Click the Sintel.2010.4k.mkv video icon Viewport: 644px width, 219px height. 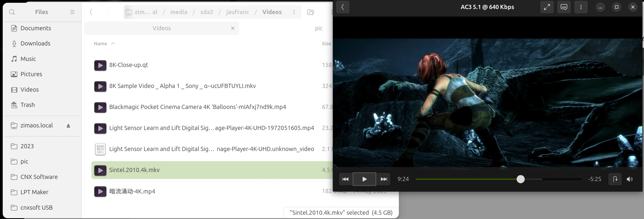100,170
